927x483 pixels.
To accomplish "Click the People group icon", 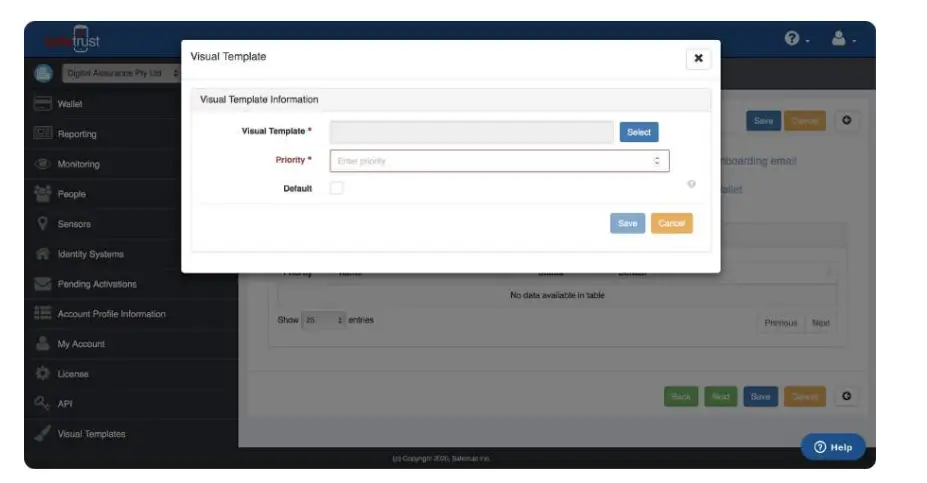I will pyautogui.click(x=43, y=193).
